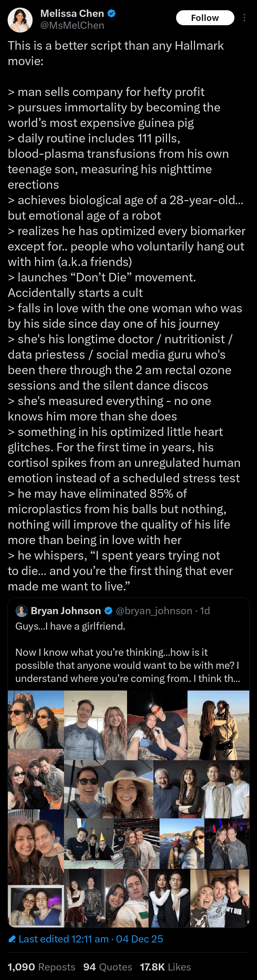Screen dimensions: 257x980
Task: Click the blue verified badge beside Melissa Chen
Action: tap(112, 14)
